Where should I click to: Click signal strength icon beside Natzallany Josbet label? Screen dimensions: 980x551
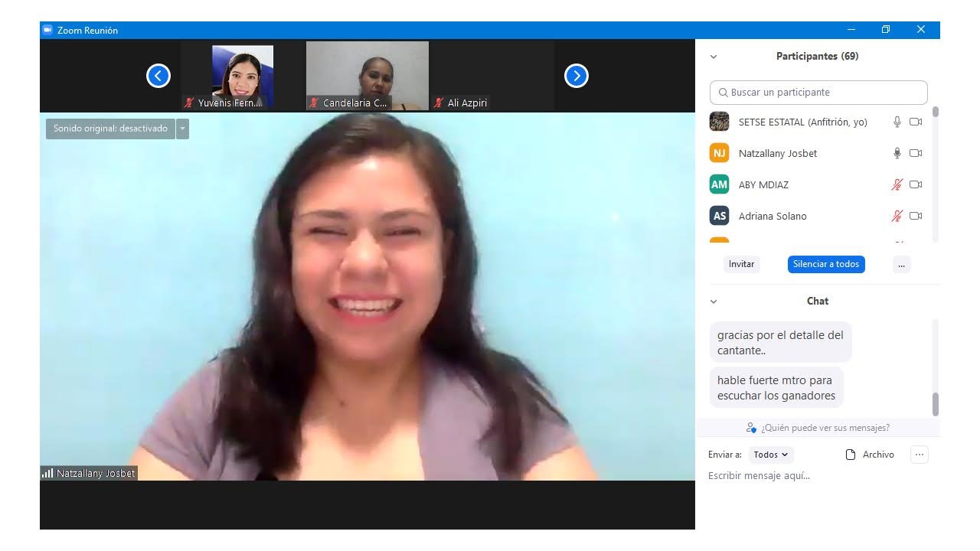coord(47,474)
